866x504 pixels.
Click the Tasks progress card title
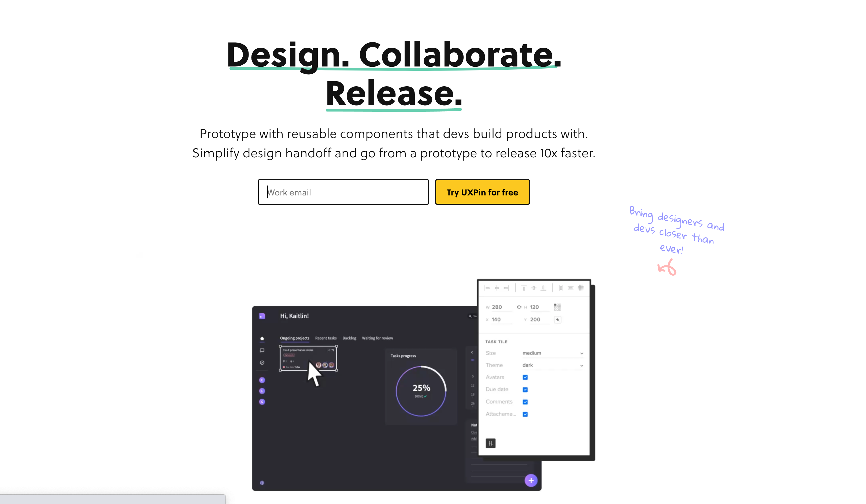(403, 356)
